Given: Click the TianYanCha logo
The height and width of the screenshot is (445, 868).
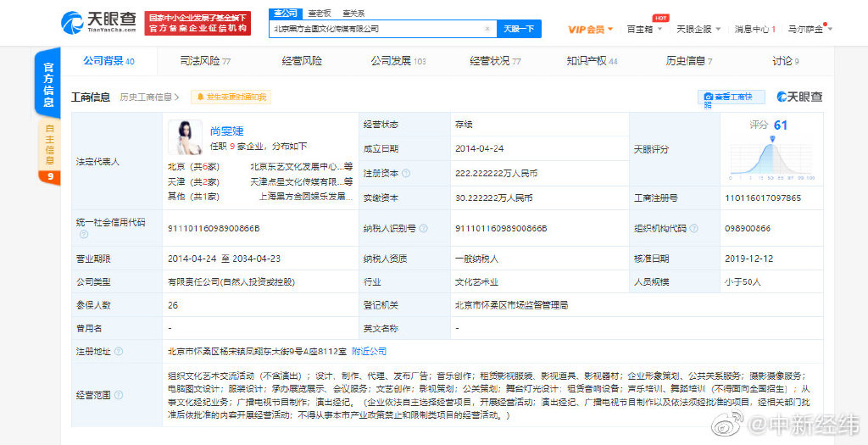Looking at the screenshot, I should point(98,22).
